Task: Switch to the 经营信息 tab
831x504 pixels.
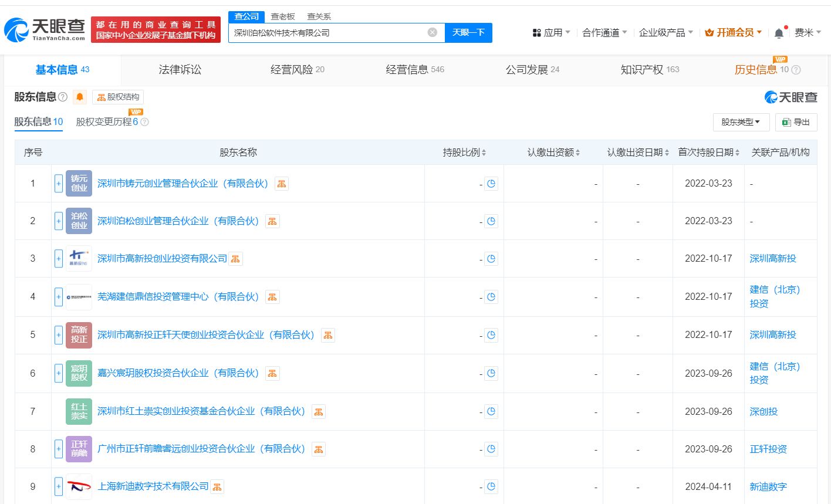Action: click(415, 70)
